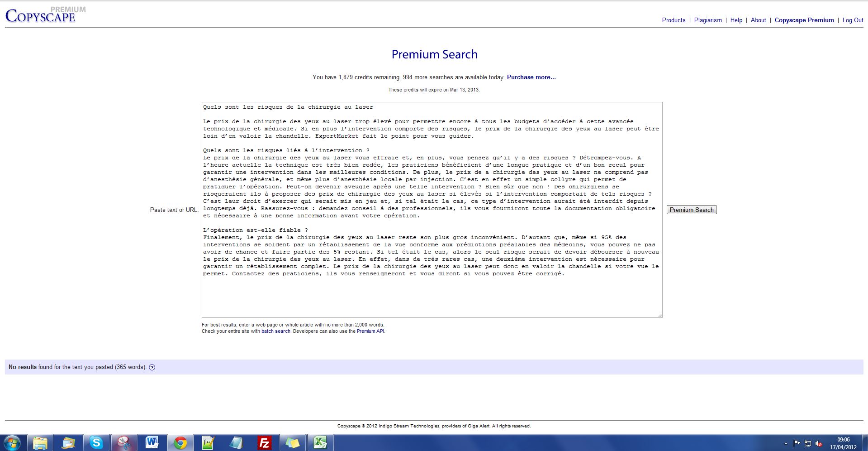Viewport: 868px width, 451px height.
Task: Switch to Microsoft Word in taskbar
Action: 152,442
